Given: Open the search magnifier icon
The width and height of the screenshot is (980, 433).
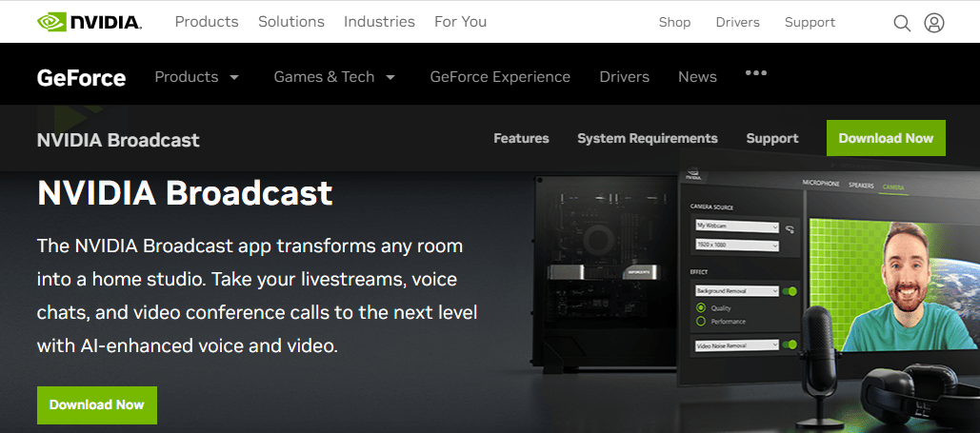Looking at the screenshot, I should (x=902, y=23).
